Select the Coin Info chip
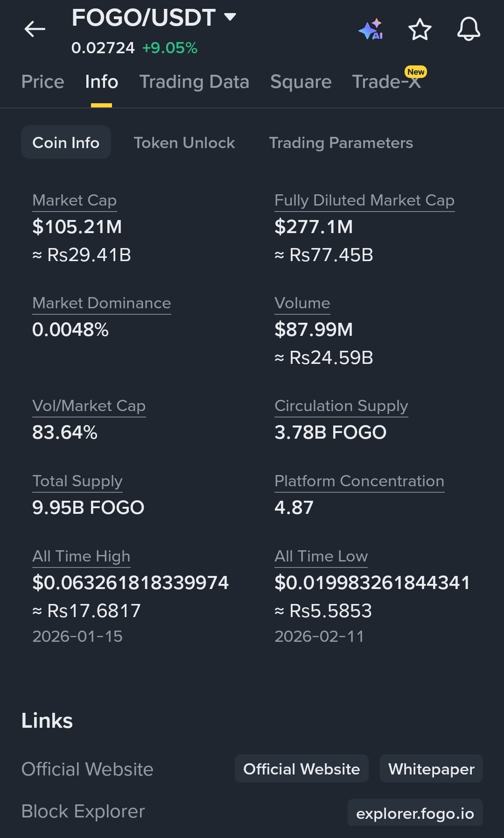 [66, 142]
